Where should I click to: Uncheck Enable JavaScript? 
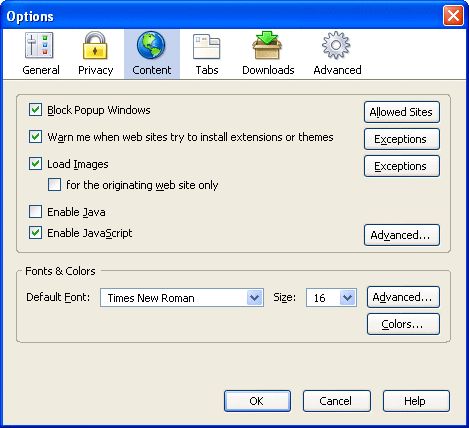click(x=35, y=233)
